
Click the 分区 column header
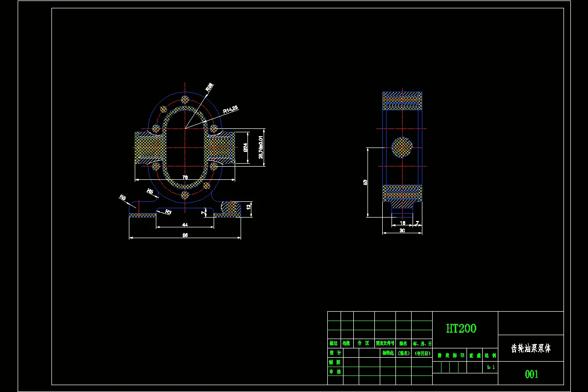363,343
